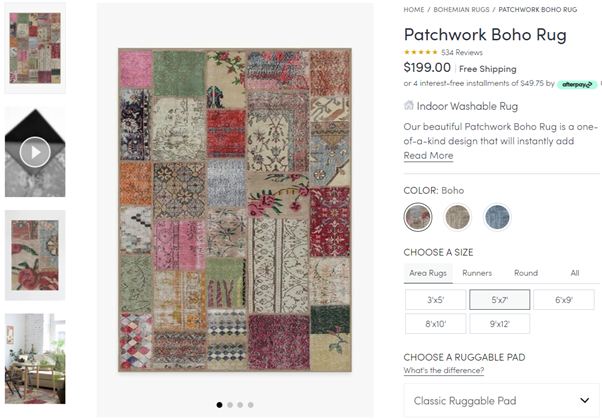Switch to the Round size tab

pos(525,273)
